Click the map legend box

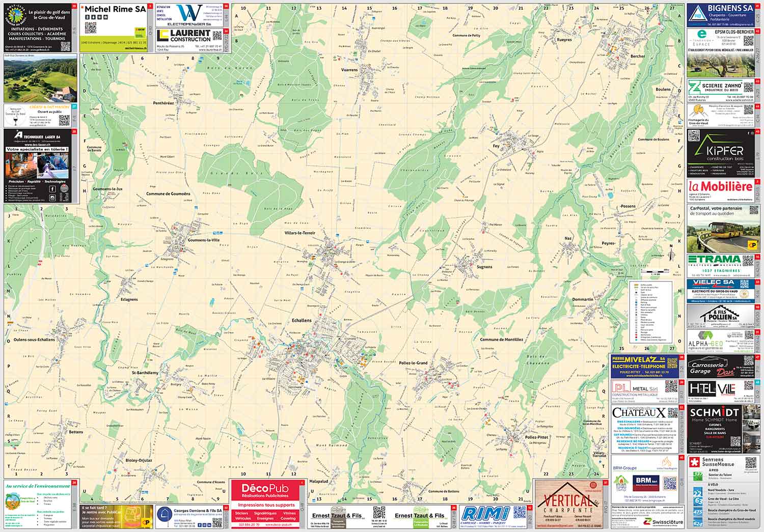651,312
